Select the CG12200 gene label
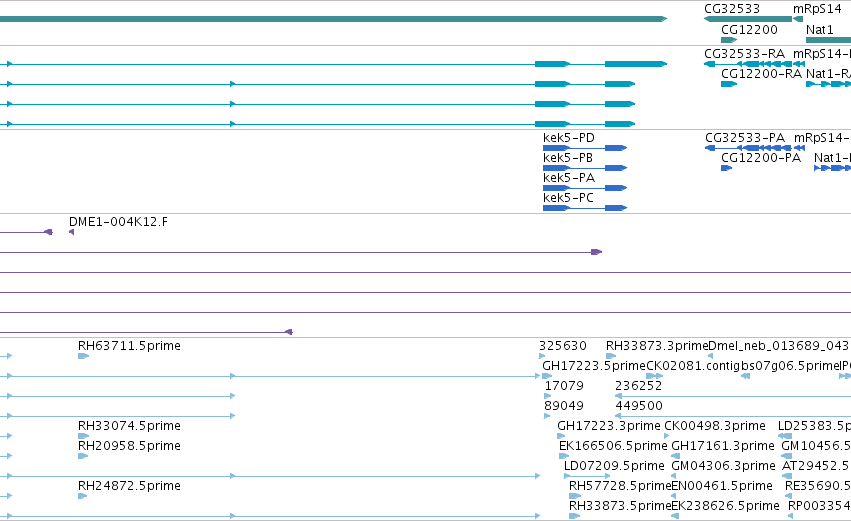Screen dimensions: 851x521 click(749, 30)
